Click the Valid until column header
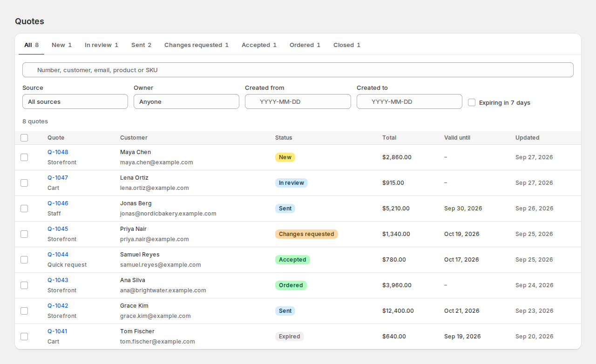Image resolution: width=596 pixels, height=364 pixels. pyautogui.click(x=457, y=138)
